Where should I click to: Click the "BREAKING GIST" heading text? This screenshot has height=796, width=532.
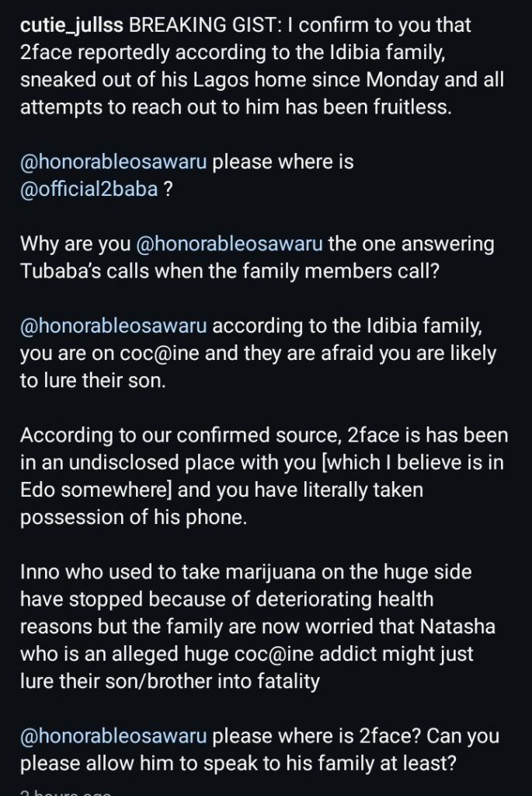point(196,26)
